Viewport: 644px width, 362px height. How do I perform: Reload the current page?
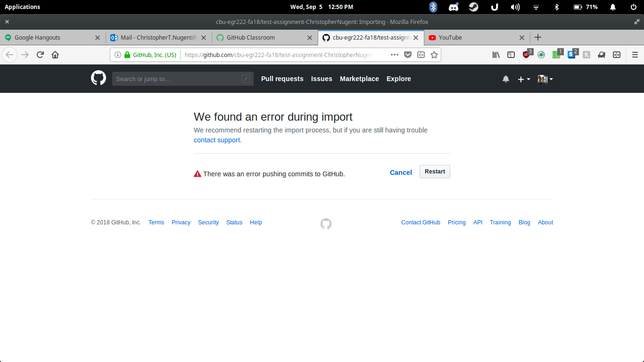[x=40, y=55]
